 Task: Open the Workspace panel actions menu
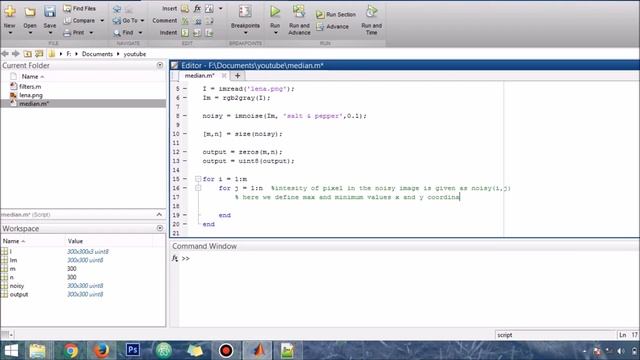[160, 228]
